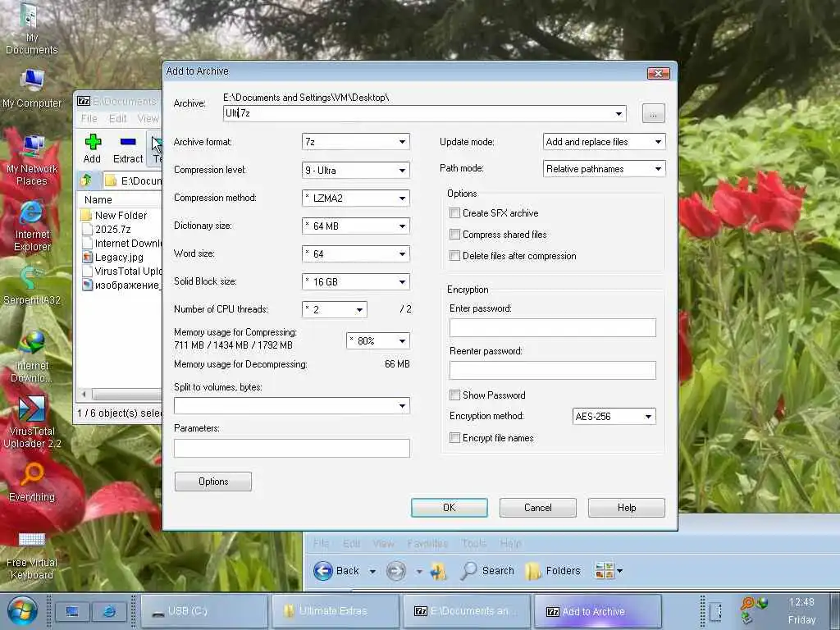Open the View menu in 7-Zip window

coord(148,118)
